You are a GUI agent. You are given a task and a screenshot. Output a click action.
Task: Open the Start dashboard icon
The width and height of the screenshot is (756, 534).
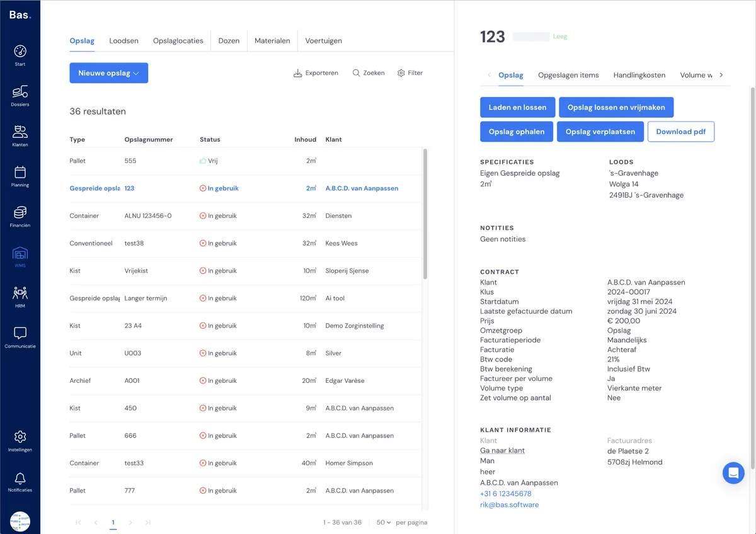point(20,52)
